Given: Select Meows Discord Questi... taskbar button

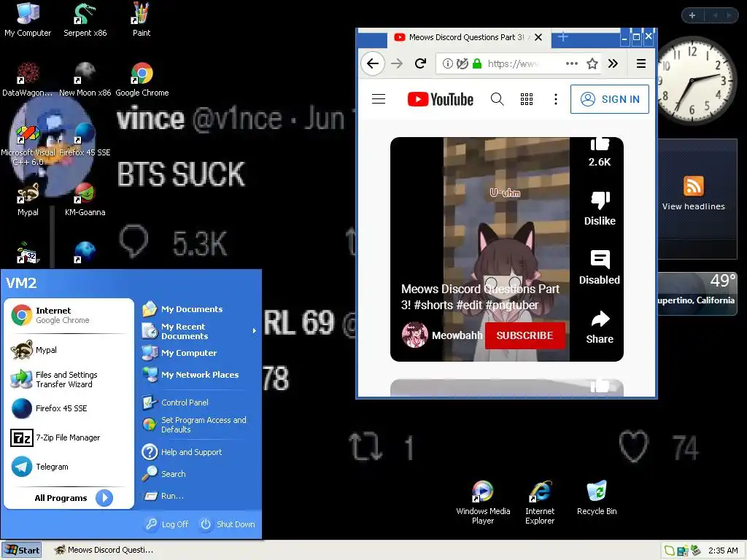Looking at the screenshot, I should [104, 550].
